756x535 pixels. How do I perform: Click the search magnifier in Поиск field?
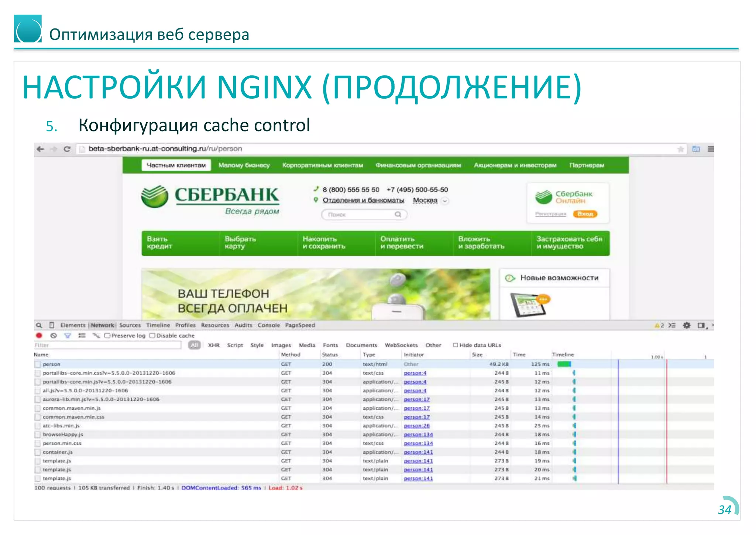coord(398,214)
